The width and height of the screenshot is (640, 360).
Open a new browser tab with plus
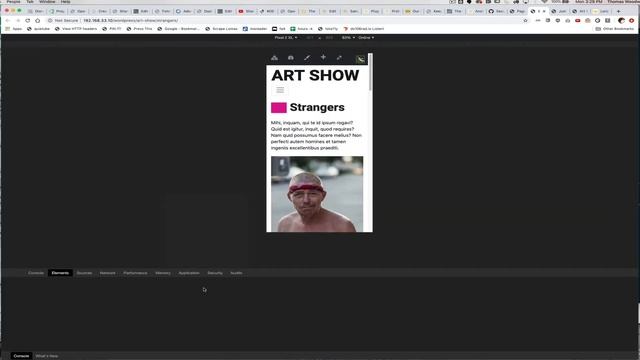click(618, 11)
